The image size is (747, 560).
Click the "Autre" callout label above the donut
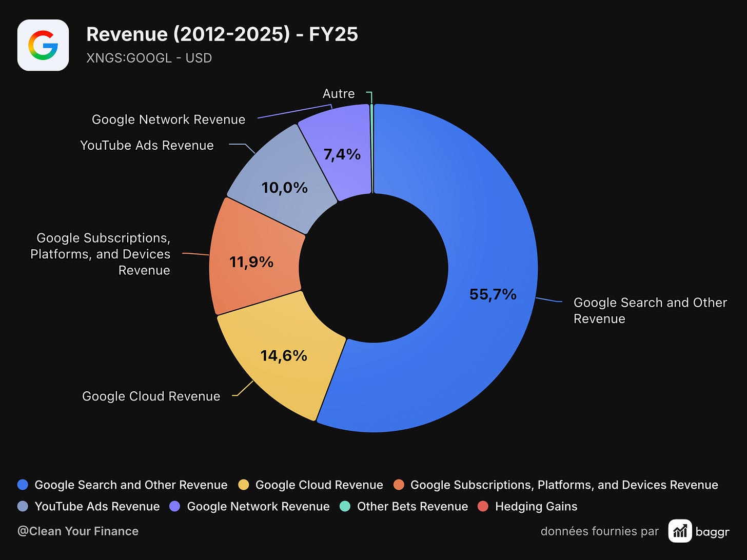tap(339, 94)
